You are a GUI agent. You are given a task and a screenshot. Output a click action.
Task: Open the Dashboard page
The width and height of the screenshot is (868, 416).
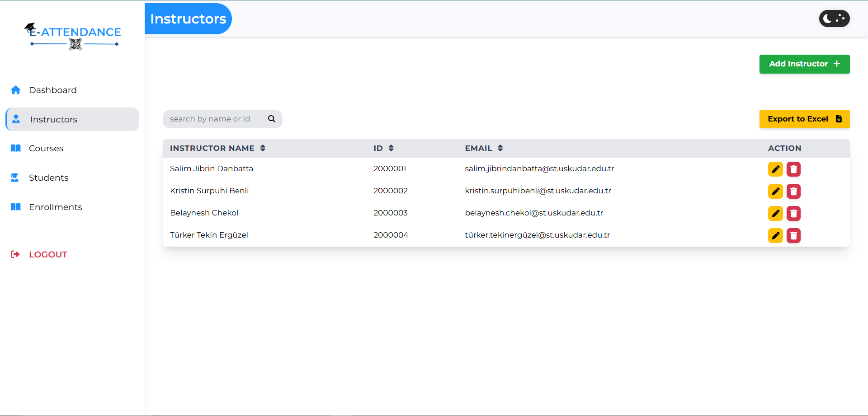pyautogui.click(x=52, y=90)
